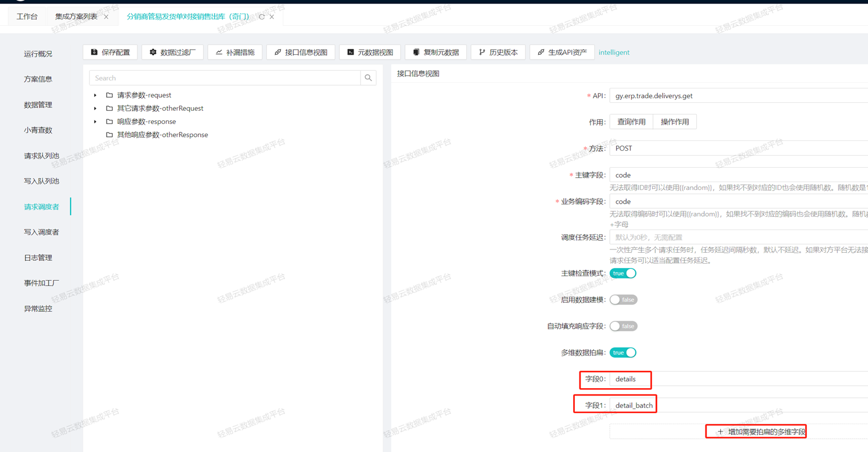Click the clipboard icon of 复制元数据
The height and width of the screenshot is (452, 868).
416,52
